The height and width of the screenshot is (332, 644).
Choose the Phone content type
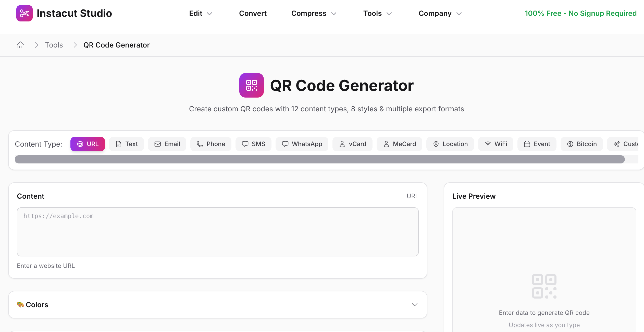point(211,144)
